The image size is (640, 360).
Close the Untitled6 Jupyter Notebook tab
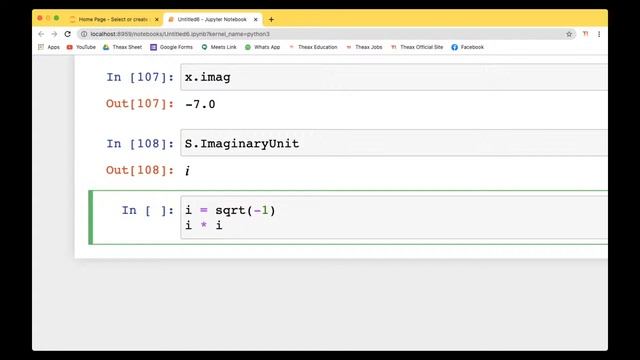tap(256, 20)
